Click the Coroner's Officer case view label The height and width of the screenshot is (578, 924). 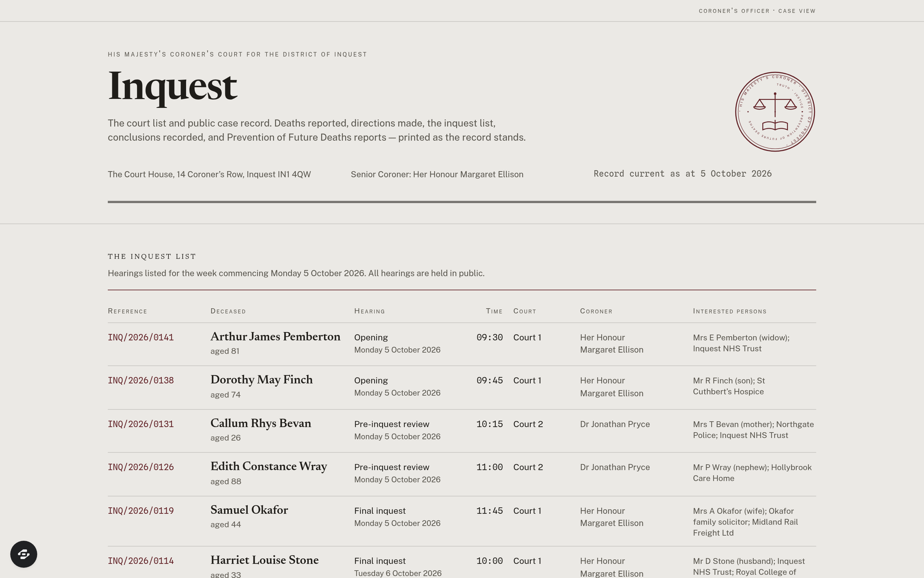[757, 11]
